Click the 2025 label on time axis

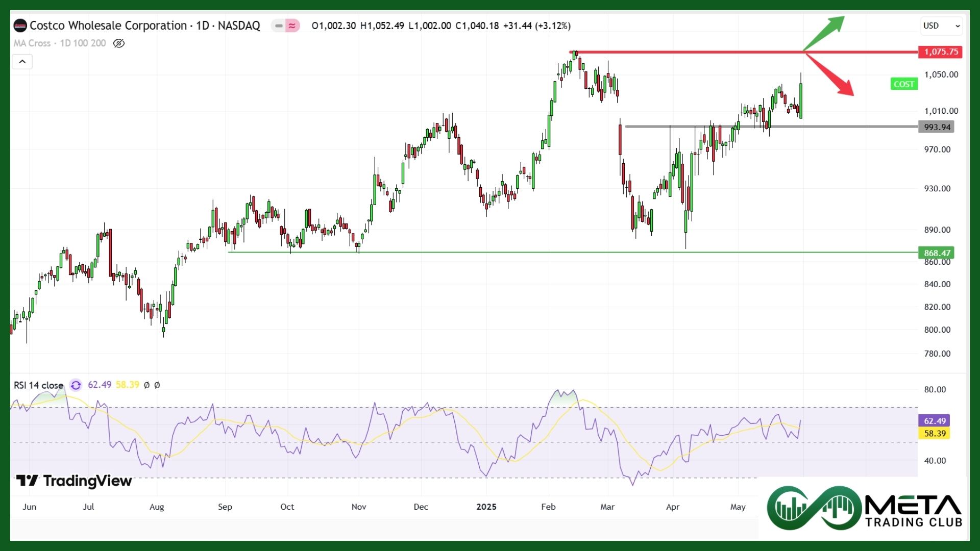click(x=486, y=507)
